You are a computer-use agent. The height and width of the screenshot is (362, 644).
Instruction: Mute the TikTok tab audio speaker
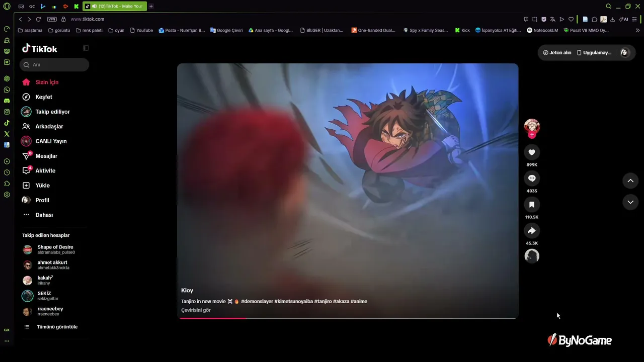pyautogui.click(x=94, y=6)
